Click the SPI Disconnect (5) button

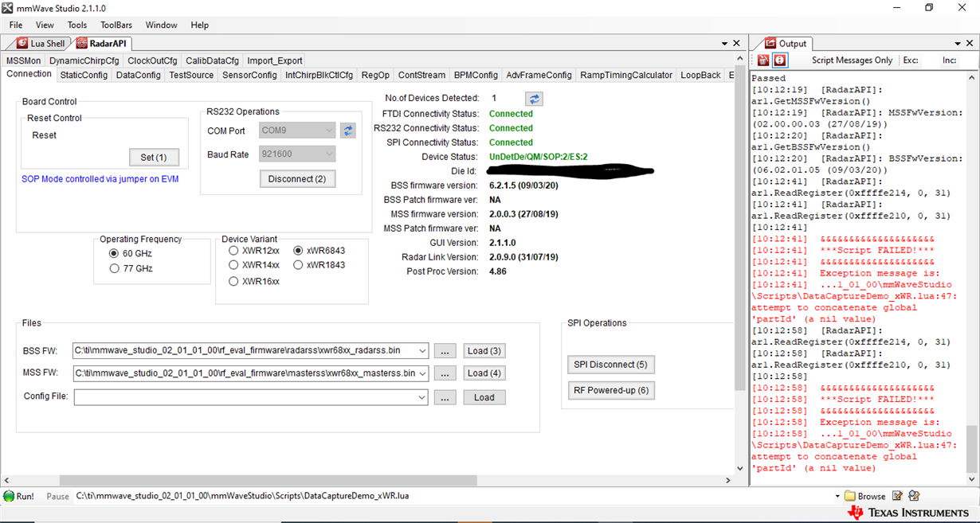click(x=611, y=365)
